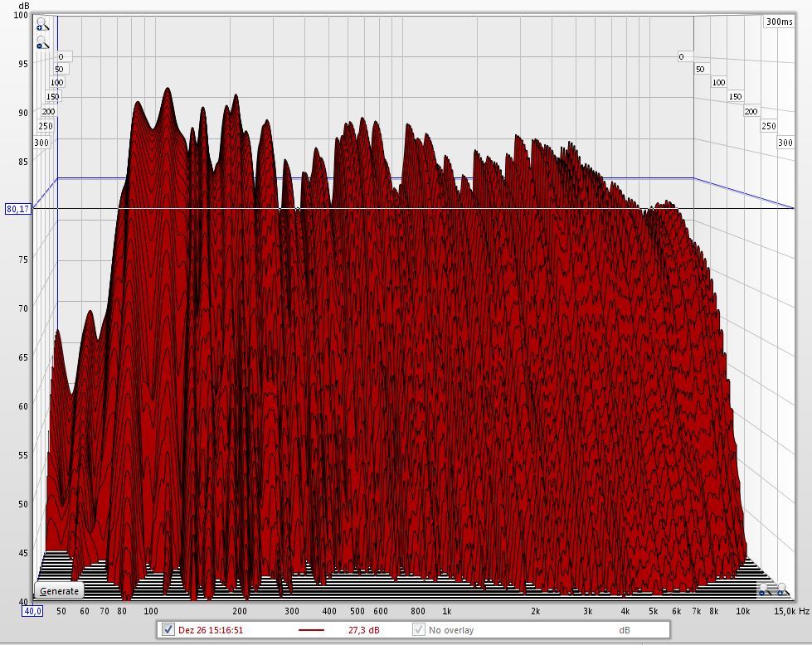Click the 80,17 dB cursor readout
The height and width of the screenshot is (645, 812).
pos(17,209)
